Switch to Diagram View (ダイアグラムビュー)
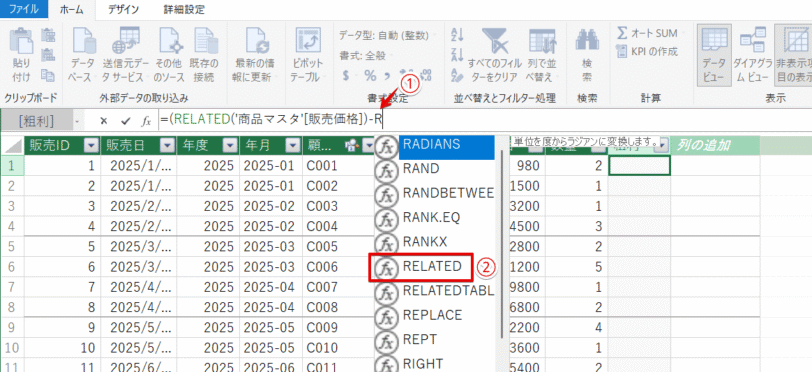 point(751,54)
